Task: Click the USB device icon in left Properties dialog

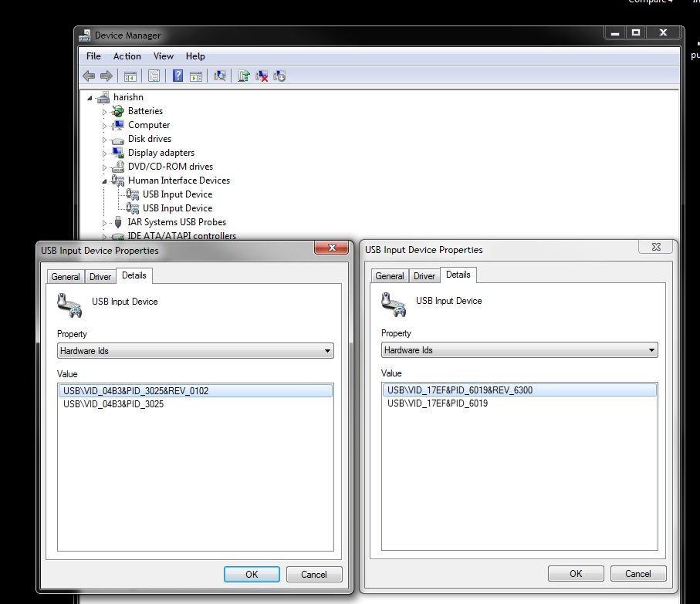Action: click(x=69, y=305)
